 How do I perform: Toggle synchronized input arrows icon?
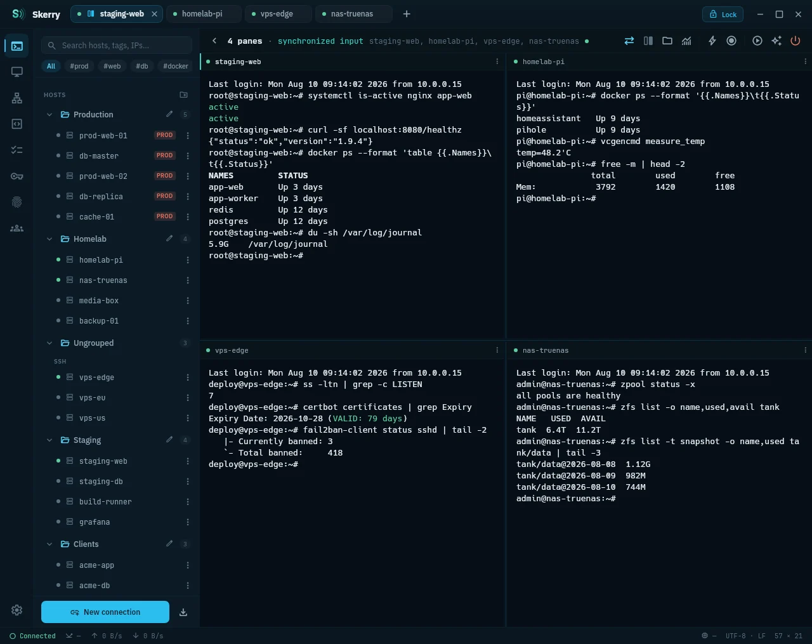tap(629, 41)
